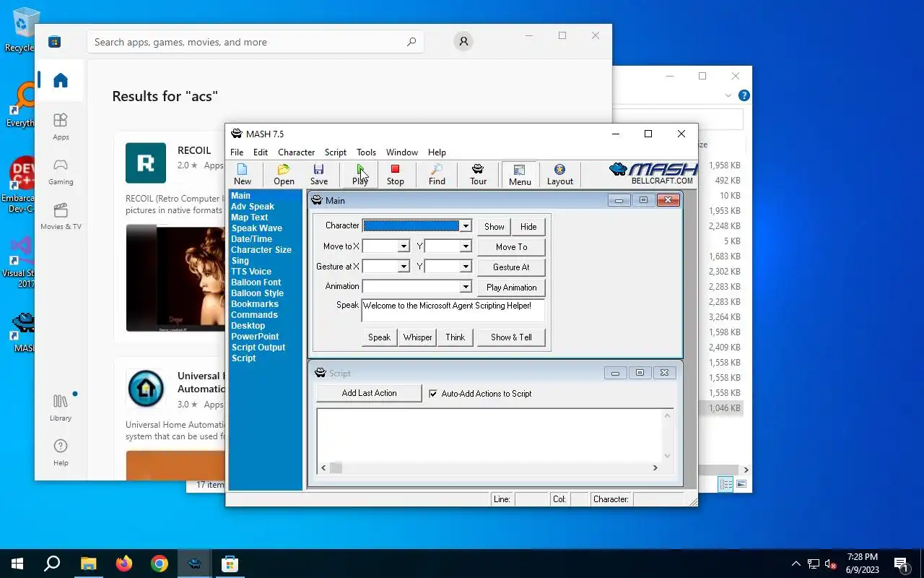Expand the Animation dropdown

(x=466, y=287)
